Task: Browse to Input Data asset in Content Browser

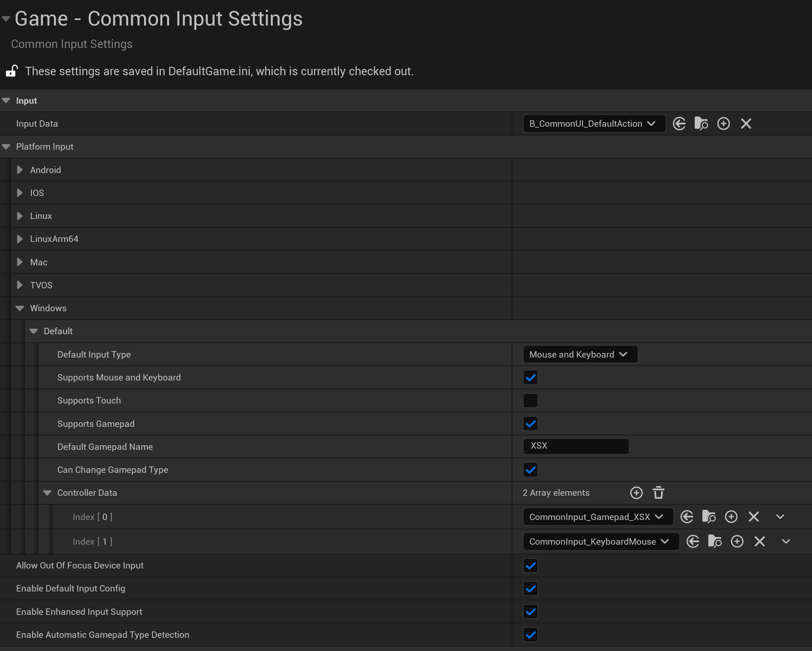Action: pyautogui.click(x=701, y=124)
